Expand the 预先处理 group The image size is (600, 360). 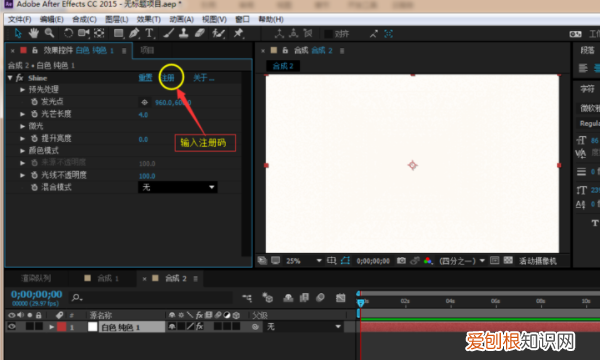point(22,90)
